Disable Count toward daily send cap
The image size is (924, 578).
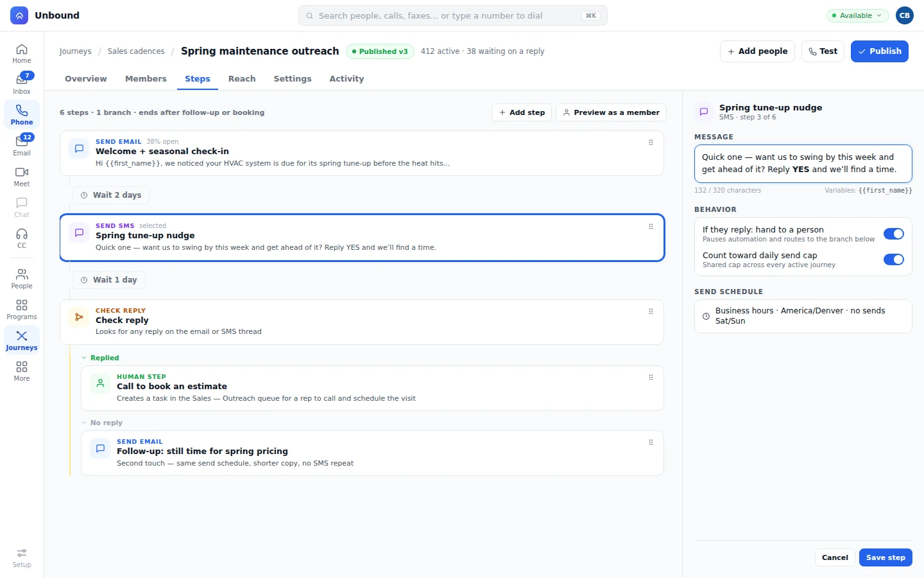click(894, 259)
